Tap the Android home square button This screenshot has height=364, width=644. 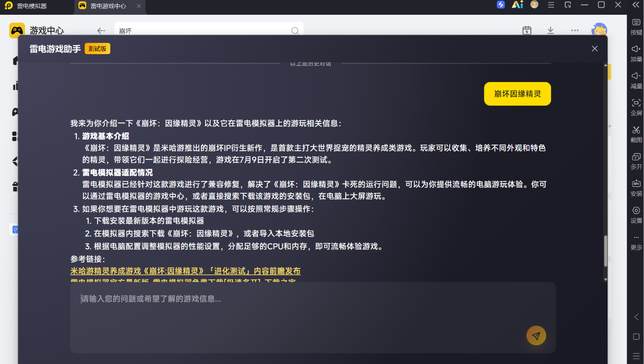(x=636, y=337)
